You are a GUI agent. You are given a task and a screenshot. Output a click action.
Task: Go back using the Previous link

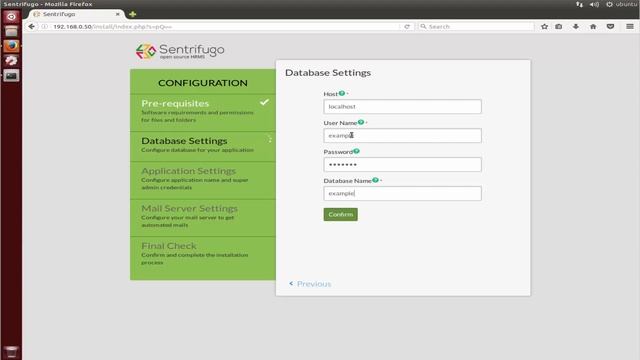310,284
